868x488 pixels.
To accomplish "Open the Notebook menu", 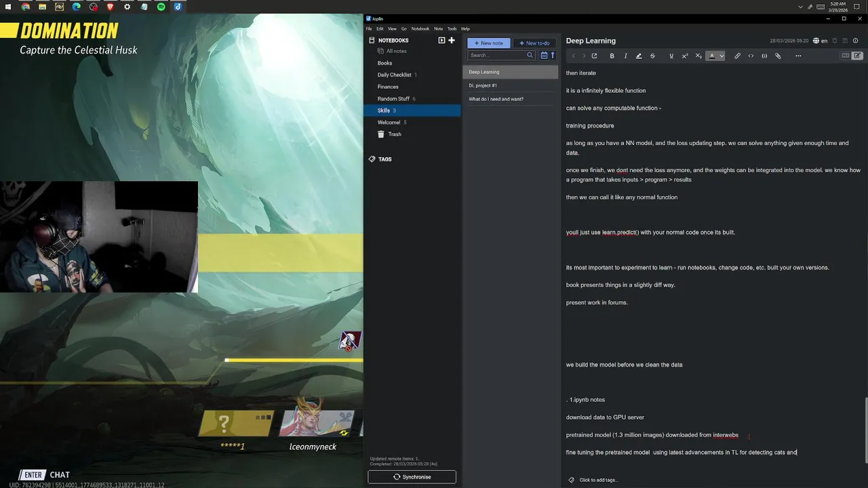I will pyautogui.click(x=420, y=28).
